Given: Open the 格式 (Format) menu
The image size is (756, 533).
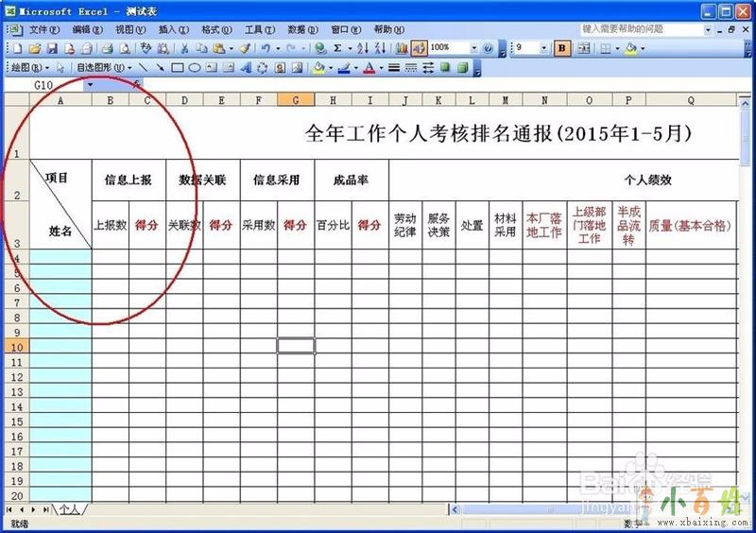Looking at the screenshot, I should tap(216, 29).
